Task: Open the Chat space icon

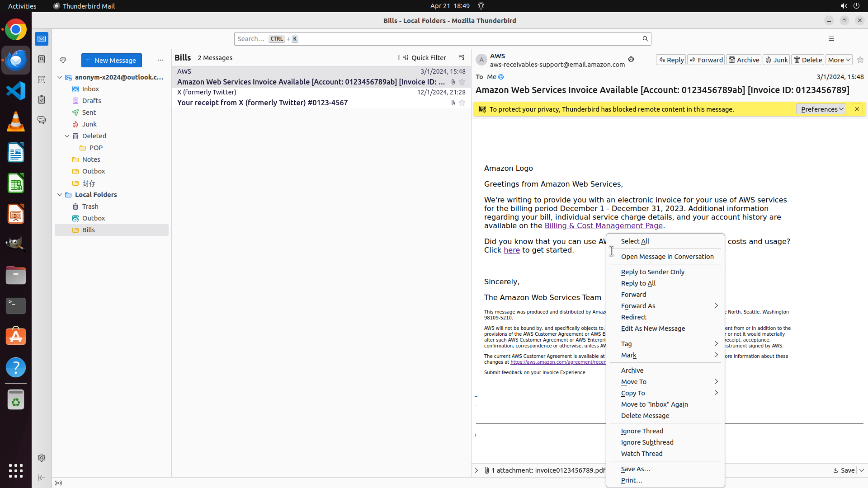Action: (42, 120)
